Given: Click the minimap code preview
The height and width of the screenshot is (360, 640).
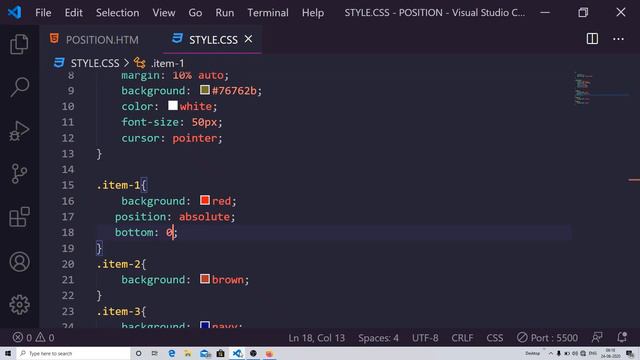Looking at the screenshot, I should click(x=584, y=89).
